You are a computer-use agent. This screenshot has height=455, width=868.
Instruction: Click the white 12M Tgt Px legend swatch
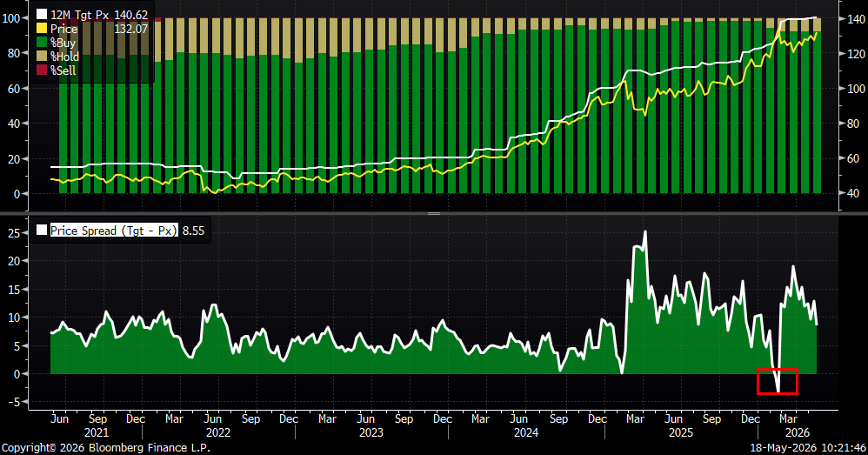(x=42, y=15)
